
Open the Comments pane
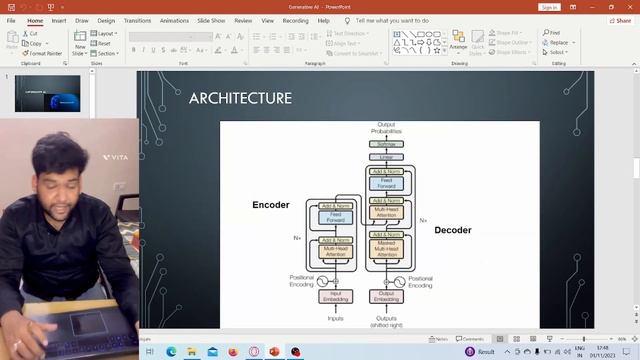click(470, 339)
